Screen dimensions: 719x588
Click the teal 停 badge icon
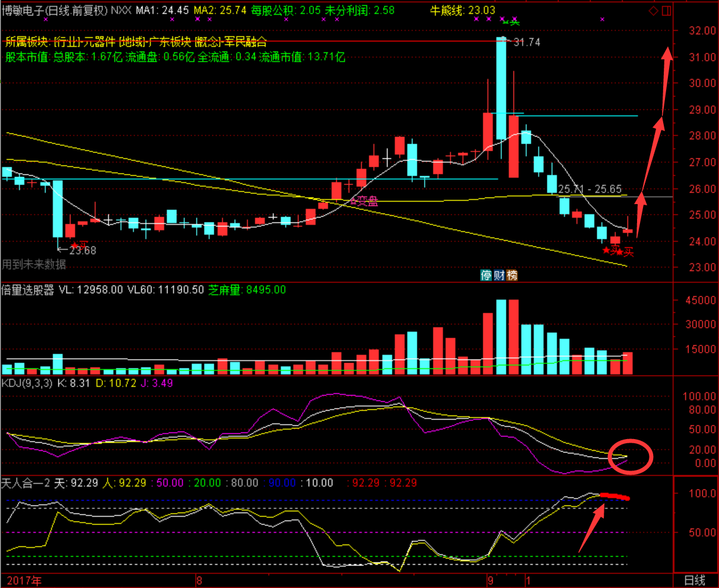tap(486, 275)
